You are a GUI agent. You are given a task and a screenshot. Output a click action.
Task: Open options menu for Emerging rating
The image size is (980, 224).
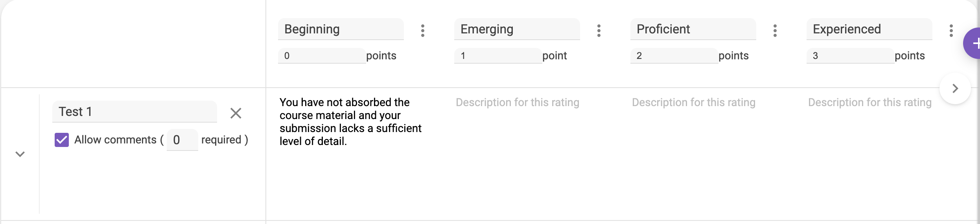599,31
